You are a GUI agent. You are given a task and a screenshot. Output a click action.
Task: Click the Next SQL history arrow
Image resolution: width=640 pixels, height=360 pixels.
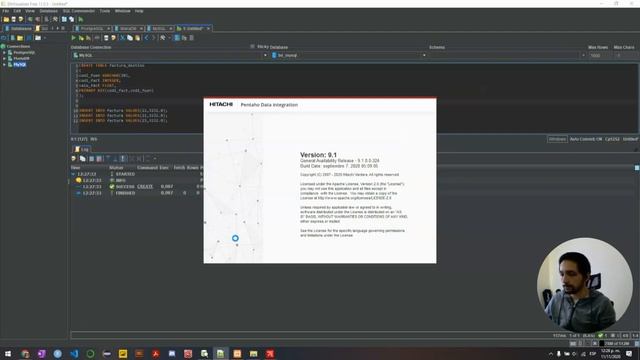(x=154, y=38)
